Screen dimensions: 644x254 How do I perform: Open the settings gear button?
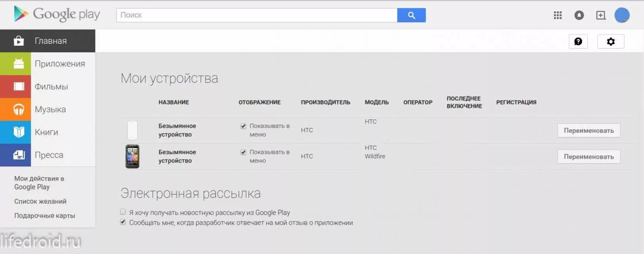(611, 41)
